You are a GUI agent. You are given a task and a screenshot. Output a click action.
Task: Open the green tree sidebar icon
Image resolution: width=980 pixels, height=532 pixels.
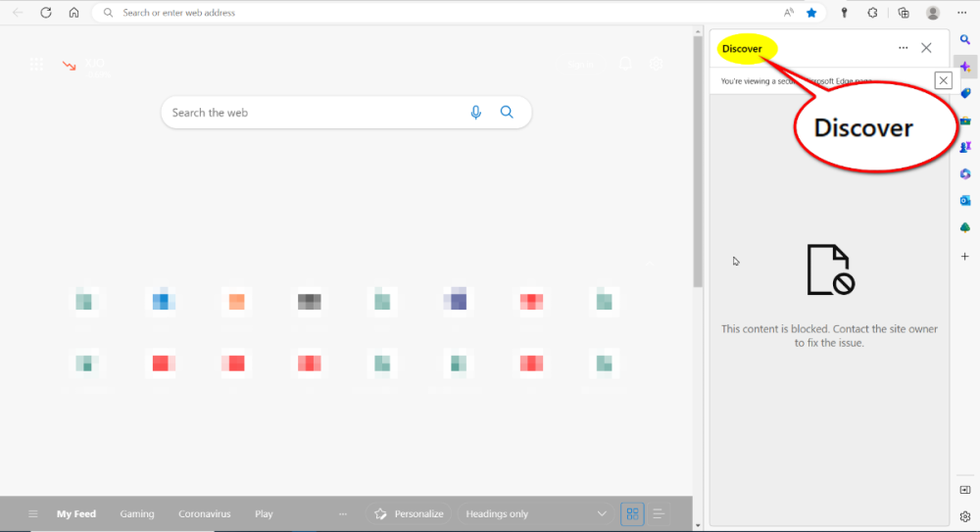click(x=965, y=227)
